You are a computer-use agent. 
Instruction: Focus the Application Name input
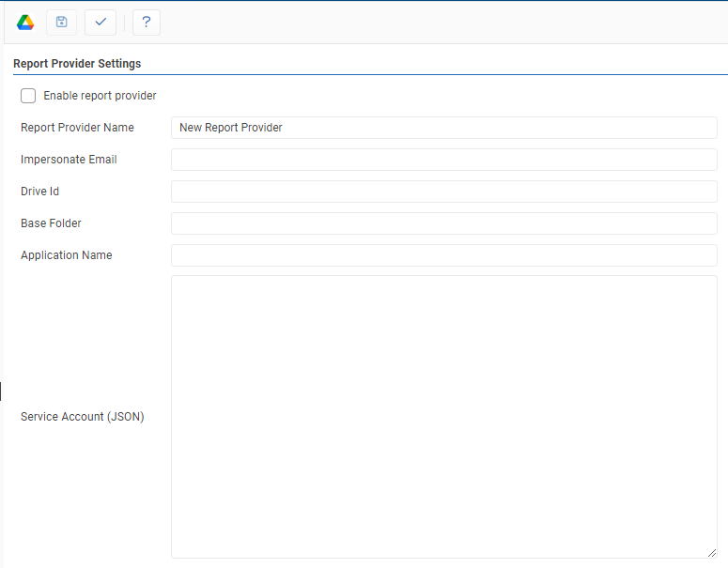click(x=443, y=255)
